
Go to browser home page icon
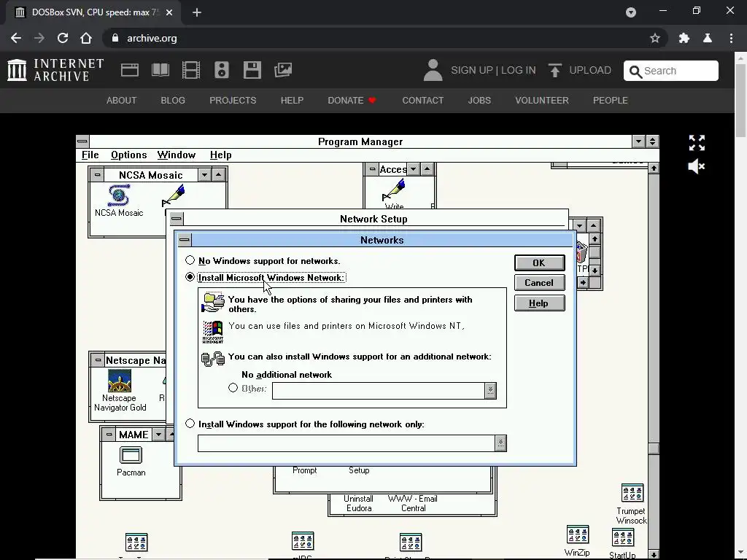pyautogui.click(x=86, y=38)
